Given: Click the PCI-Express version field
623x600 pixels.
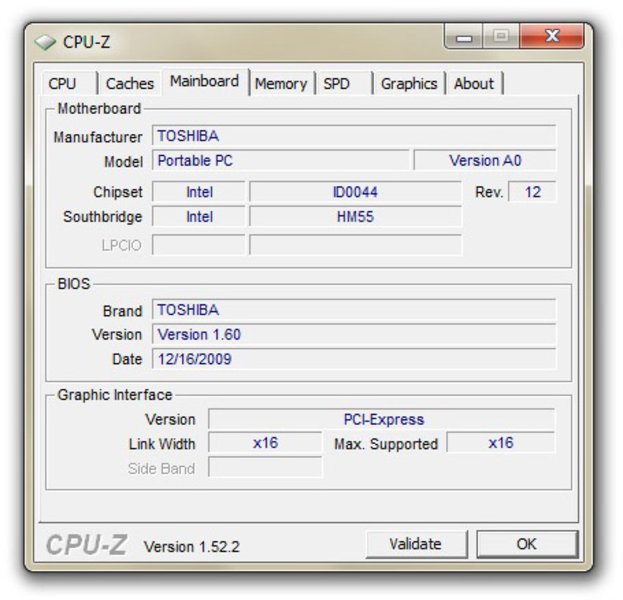Looking at the screenshot, I should 382,419.
